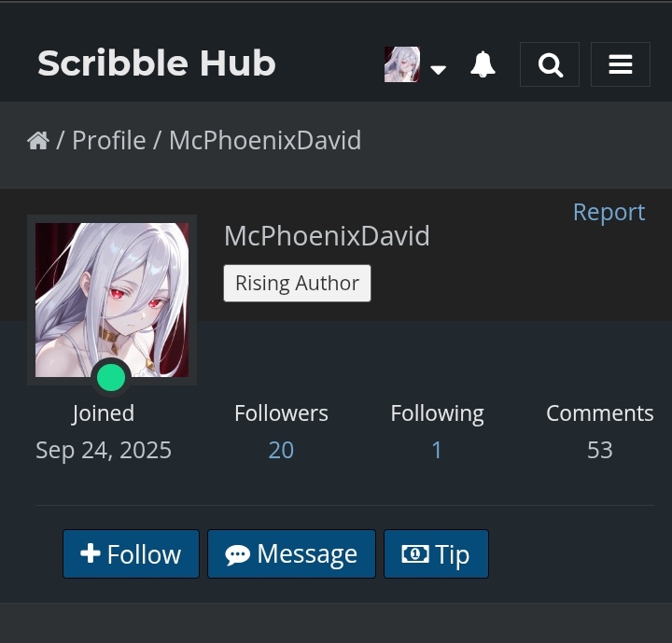Open the hamburger menu
This screenshot has width=672, height=643.
click(x=620, y=64)
